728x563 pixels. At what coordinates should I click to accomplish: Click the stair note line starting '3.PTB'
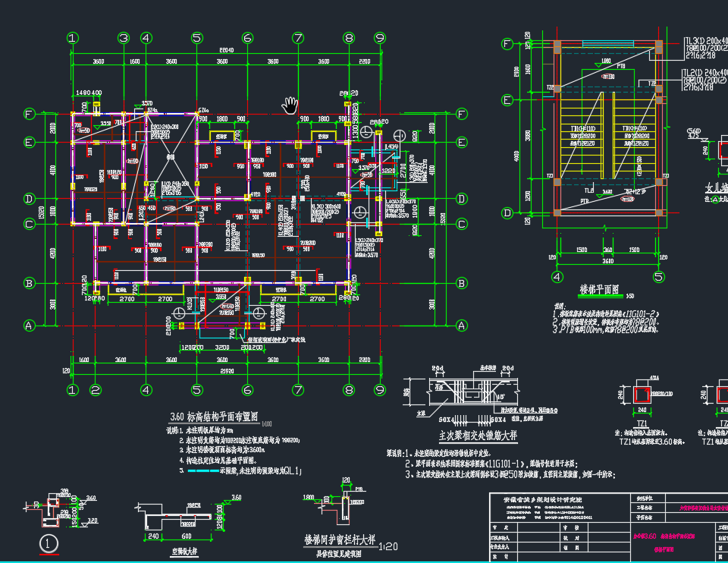click(x=605, y=329)
